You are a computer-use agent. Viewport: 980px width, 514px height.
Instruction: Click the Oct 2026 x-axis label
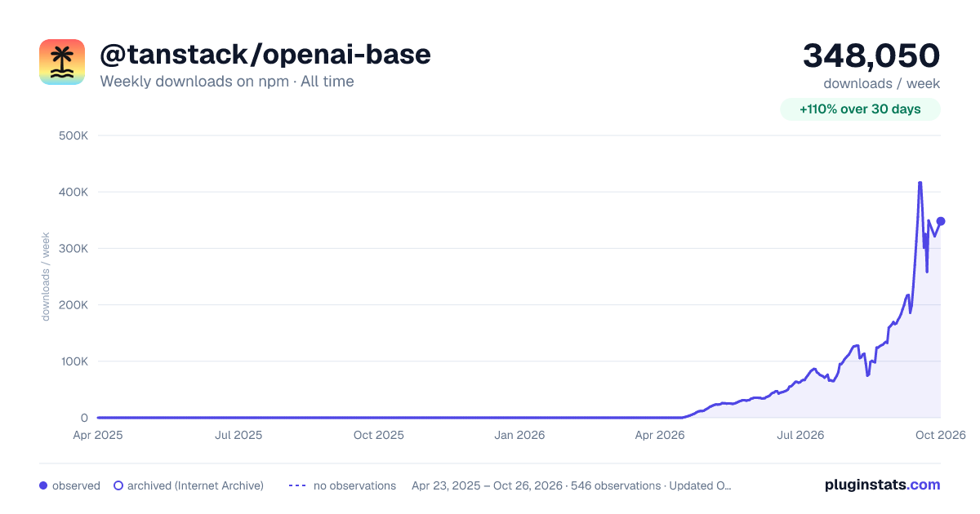coord(941,435)
